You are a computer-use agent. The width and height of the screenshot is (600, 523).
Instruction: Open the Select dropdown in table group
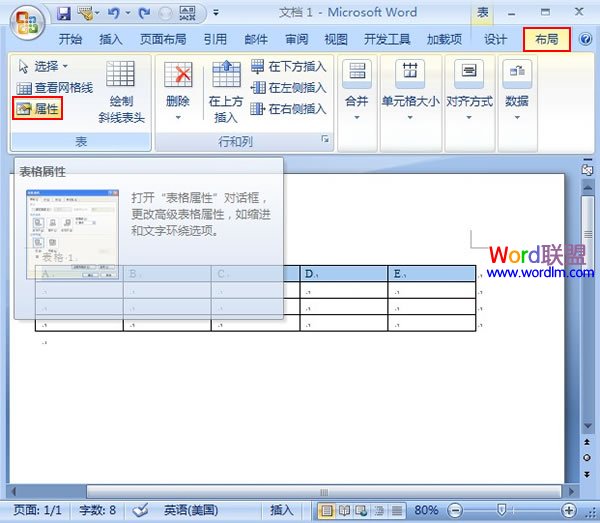point(43,67)
